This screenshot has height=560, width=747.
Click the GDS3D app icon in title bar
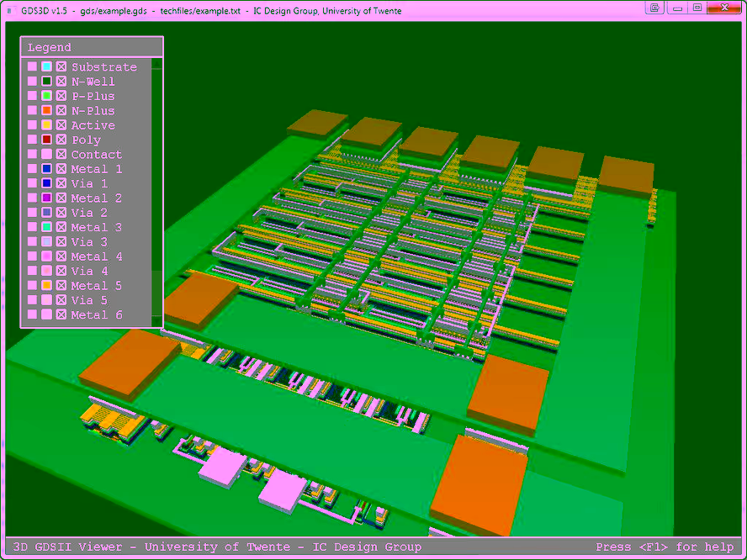click(x=9, y=10)
